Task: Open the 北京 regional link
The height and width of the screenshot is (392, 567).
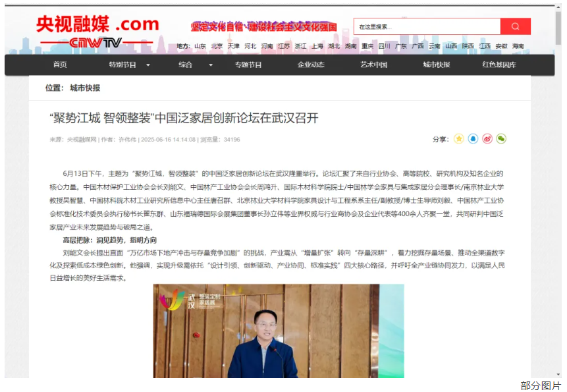Action: click(x=217, y=46)
